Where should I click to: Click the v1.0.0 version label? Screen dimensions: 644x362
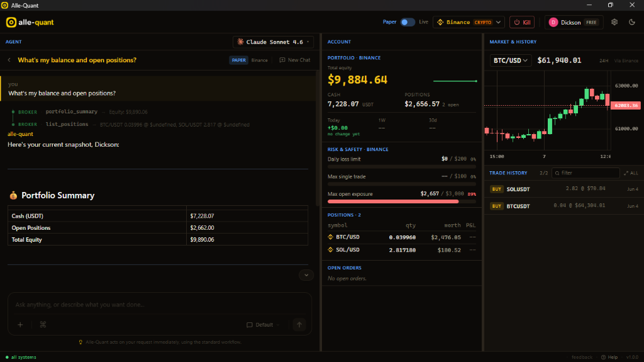click(x=632, y=357)
